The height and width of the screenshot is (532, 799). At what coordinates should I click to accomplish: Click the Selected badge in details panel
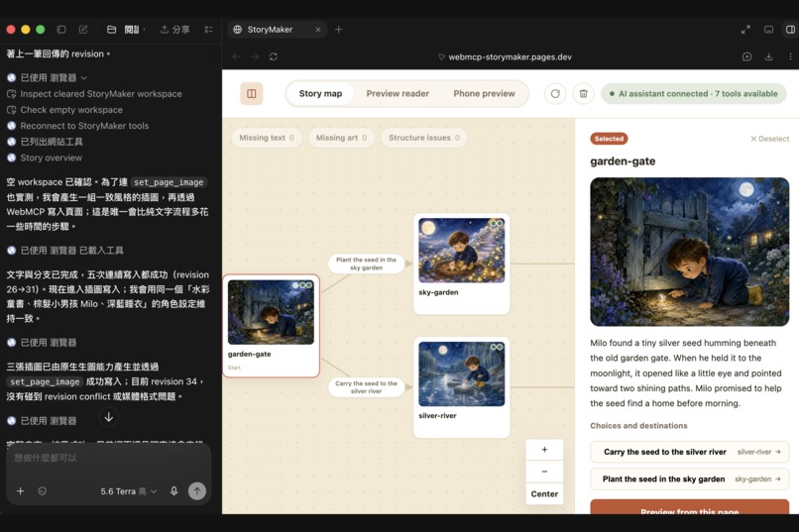(609, 139)
